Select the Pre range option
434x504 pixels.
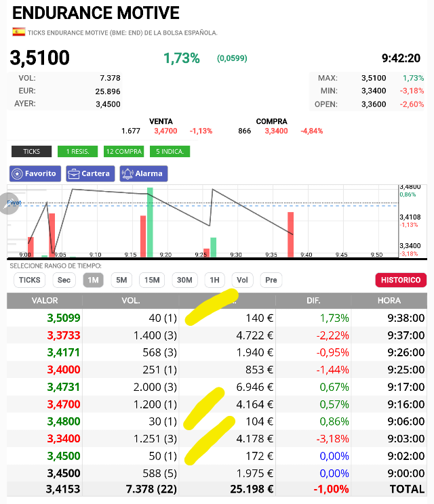(x=271, y=280)
